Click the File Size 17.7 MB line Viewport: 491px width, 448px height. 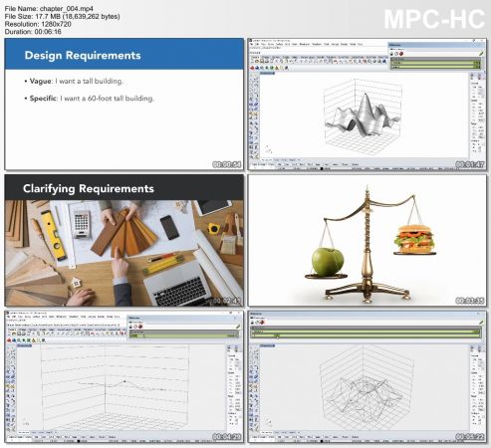click(x=63, y=16)
